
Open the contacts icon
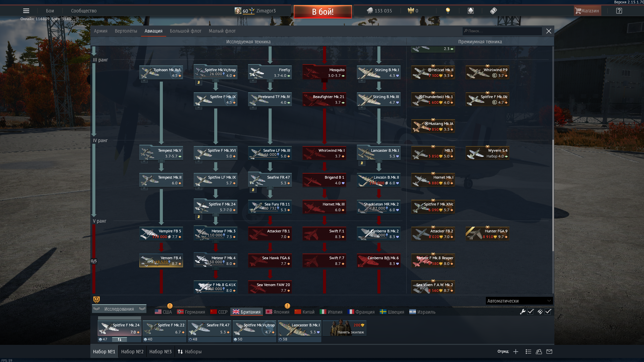pyautogui.click(x=539, y=352)
